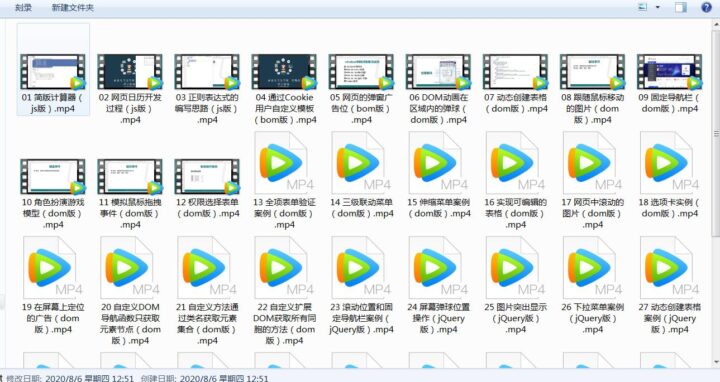
Task: Click the MP4 icon for 23 滚动位置和固定导航栏案例
Action: point(361,268)
